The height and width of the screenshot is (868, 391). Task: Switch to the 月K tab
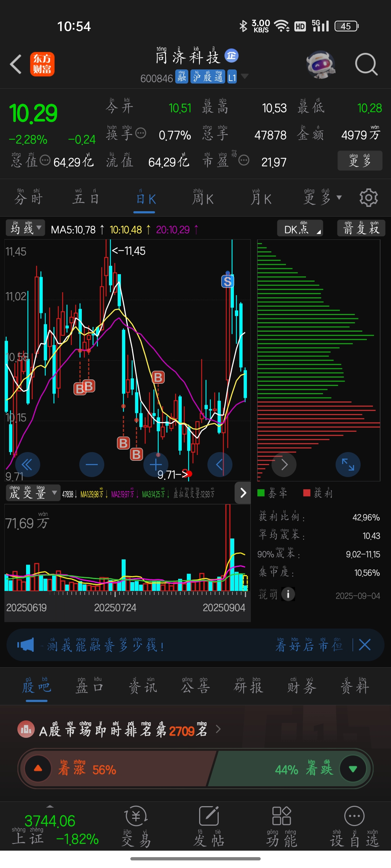tap(261, 198)
